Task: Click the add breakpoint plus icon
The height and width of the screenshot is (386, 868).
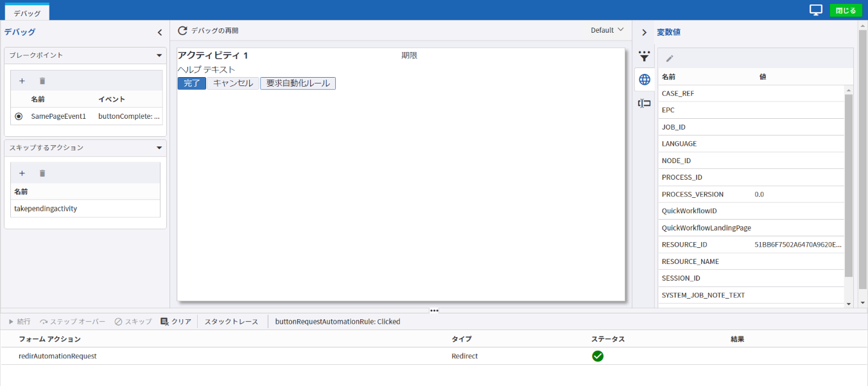Action: tap(22, 81)
